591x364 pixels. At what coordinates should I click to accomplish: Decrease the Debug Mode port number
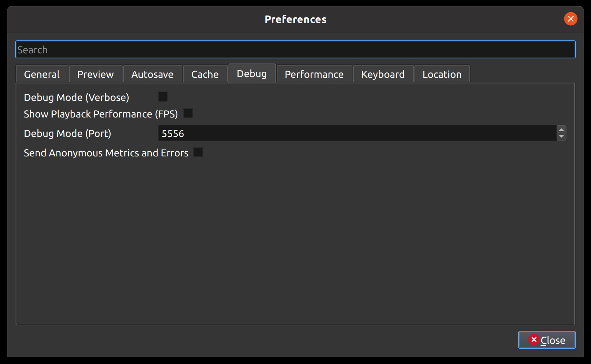click(x=561, y=136)
